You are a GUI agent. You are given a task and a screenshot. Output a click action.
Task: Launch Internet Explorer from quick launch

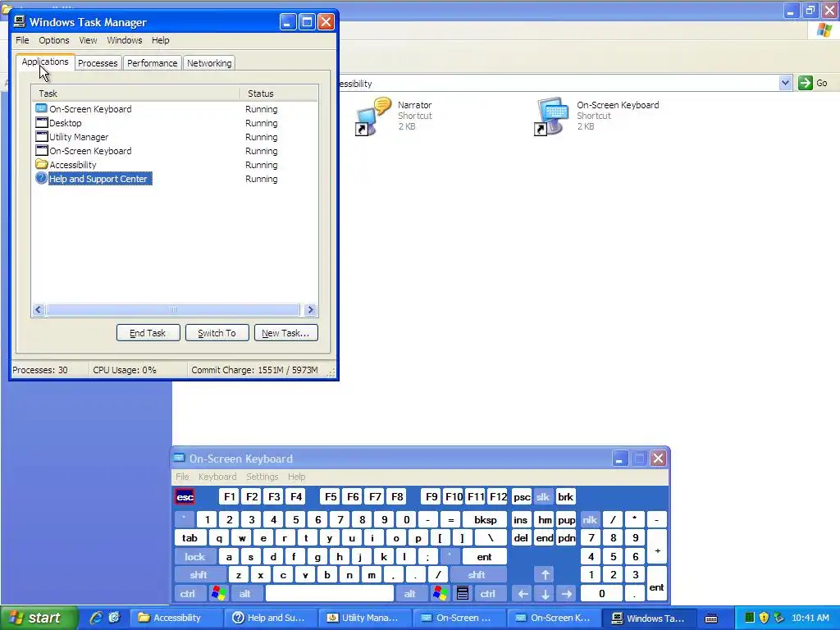pyautogui.click(x=96, y=618)
